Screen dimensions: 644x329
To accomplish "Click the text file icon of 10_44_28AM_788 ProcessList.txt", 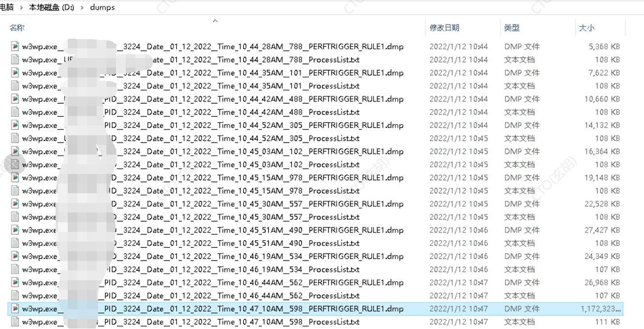I will (x=15, y=60).
